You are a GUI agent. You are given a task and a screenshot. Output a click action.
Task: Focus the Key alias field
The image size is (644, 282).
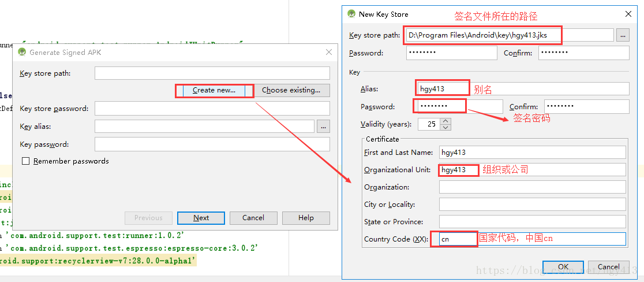coord(204,127)
